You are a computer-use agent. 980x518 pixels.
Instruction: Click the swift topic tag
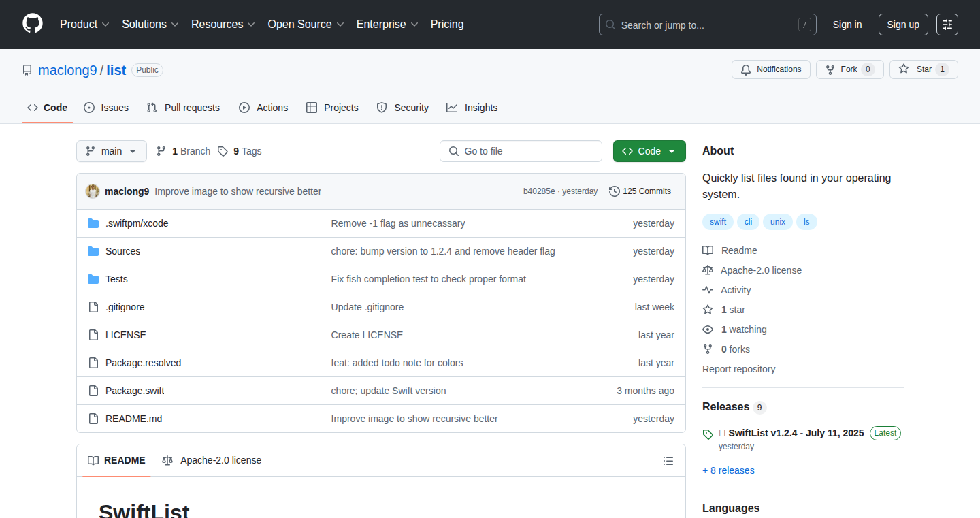pyautogui.click(x=718, y=222)
